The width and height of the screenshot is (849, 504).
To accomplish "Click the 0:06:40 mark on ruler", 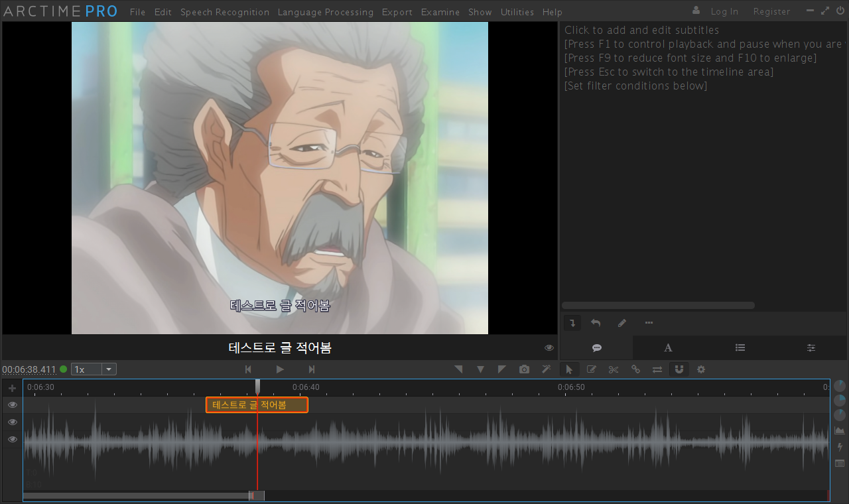I will [306, 387].
